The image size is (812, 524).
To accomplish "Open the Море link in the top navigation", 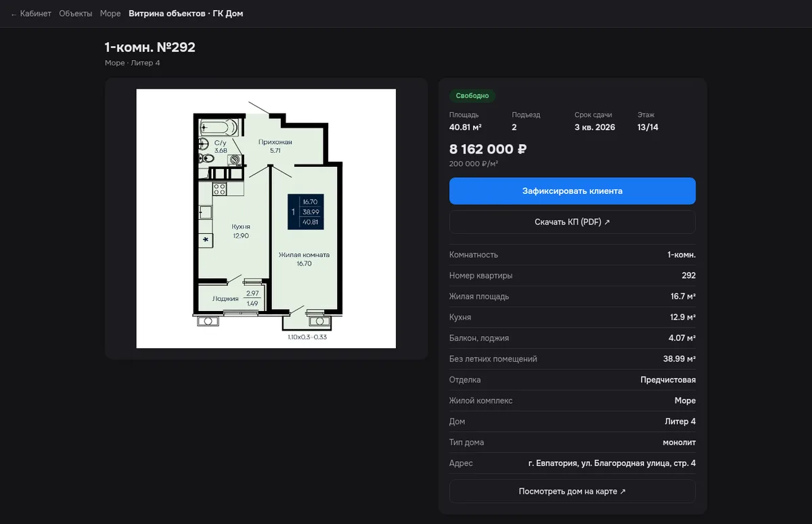I will [110, 14].
